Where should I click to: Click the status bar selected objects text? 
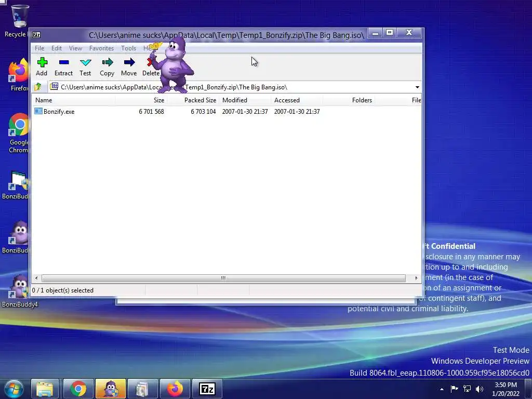point(63,290)
